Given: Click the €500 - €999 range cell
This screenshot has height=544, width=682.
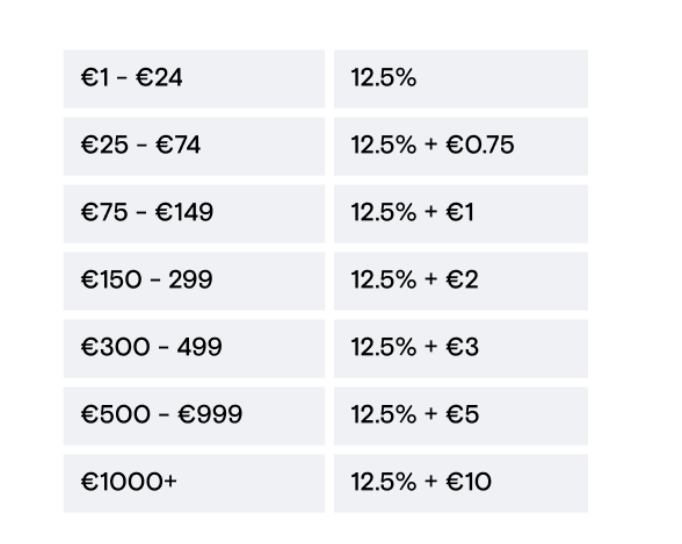Looking at the screenshot, I should click(x=194, y=415).
